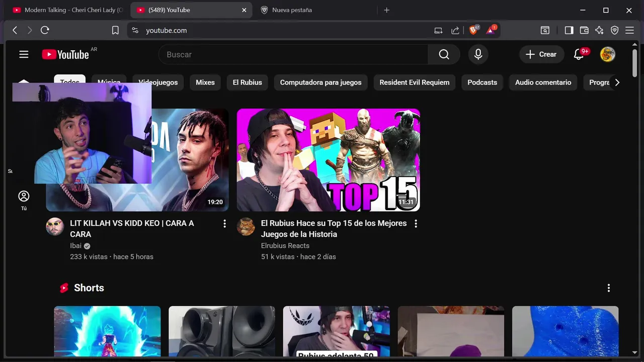Open options for LIT KILLAH VS KIDD KEO video
Viewport: 644px width, 362px height.
[x=224, y=224]
